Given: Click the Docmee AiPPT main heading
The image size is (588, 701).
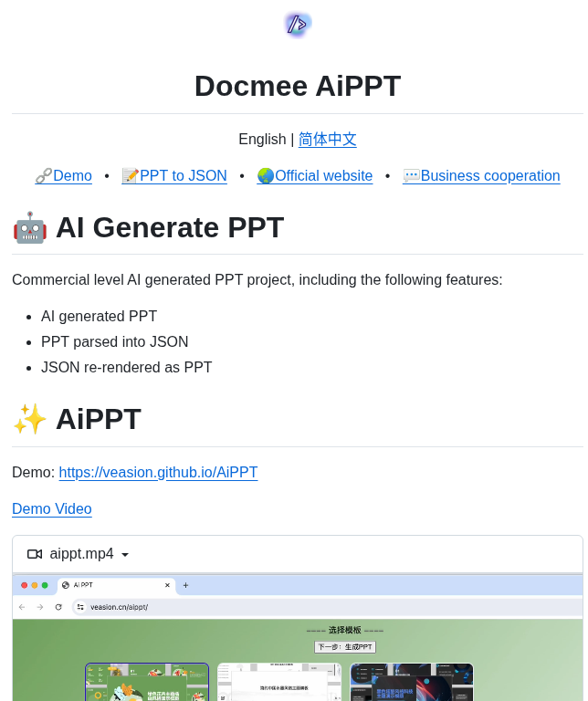Looking at the screenshot, I should 298,86.
